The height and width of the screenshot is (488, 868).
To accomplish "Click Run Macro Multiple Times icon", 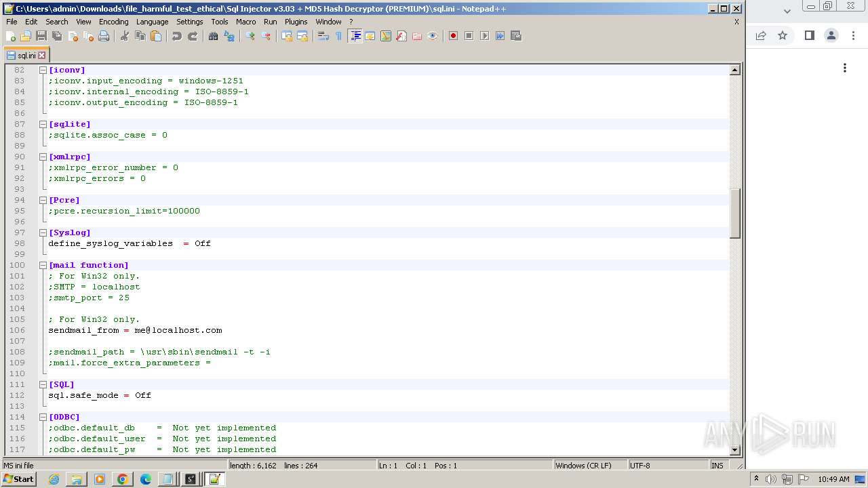I will (500, 36).
